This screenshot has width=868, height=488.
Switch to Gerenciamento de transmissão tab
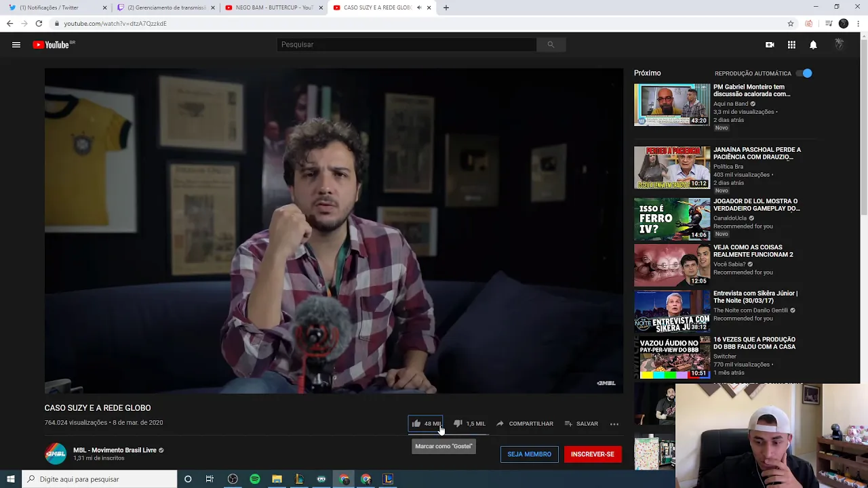(x=165, y=7)
